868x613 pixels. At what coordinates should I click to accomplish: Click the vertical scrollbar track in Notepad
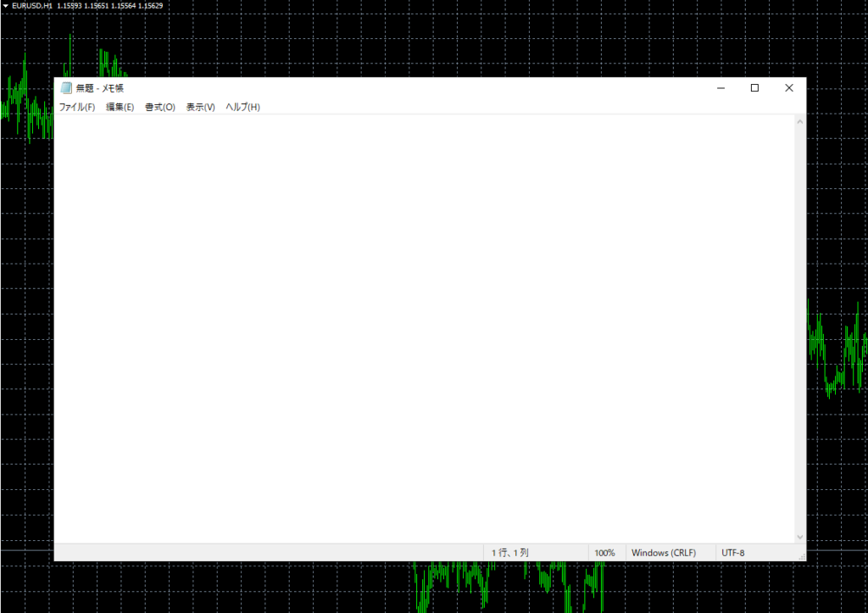(x=799, y=331)
